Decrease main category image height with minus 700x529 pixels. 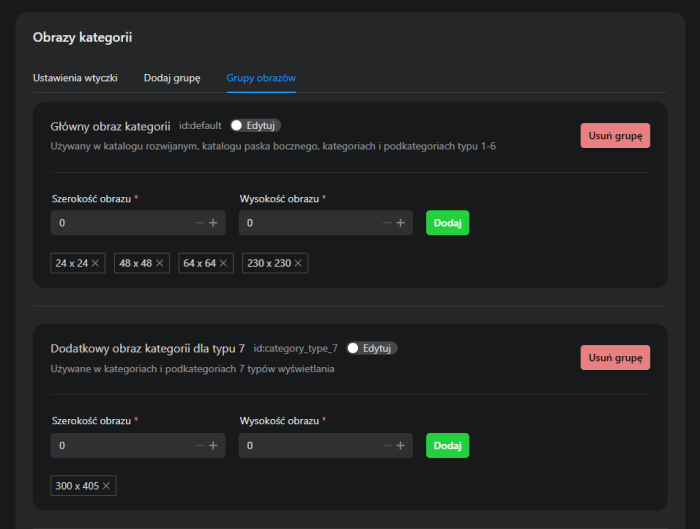pos(387,223)
